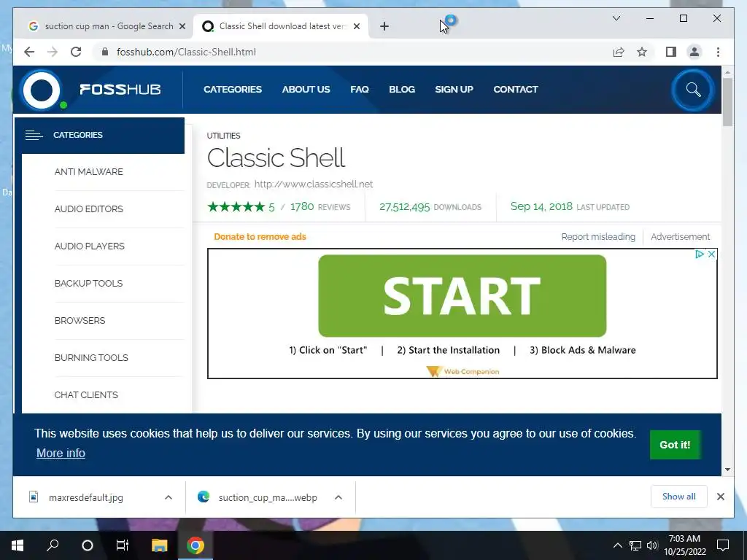The width and height of the screenshot is (747, 560).
Task: Click Report misleading link
Action: (x=598, y=237)
